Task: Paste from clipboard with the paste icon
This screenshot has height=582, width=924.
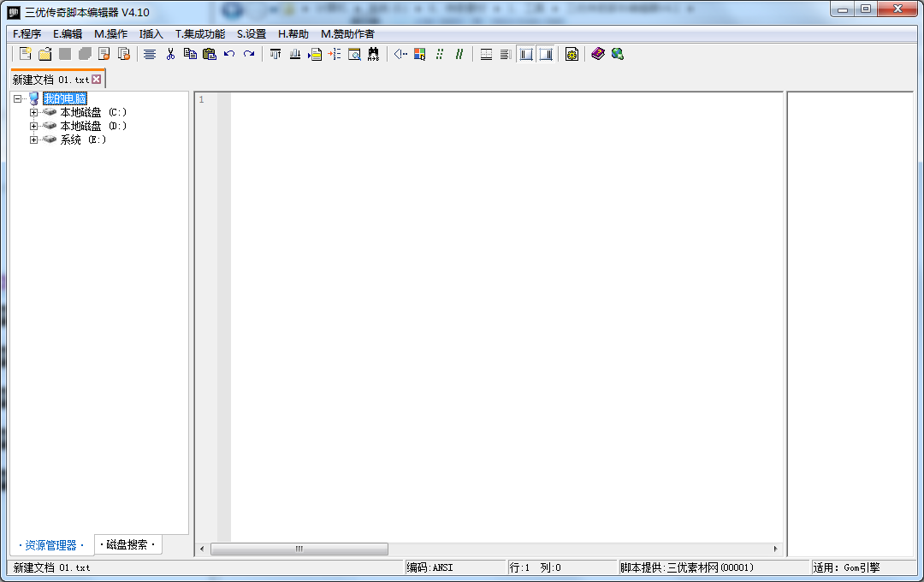Action: click(x=210, y=54)
